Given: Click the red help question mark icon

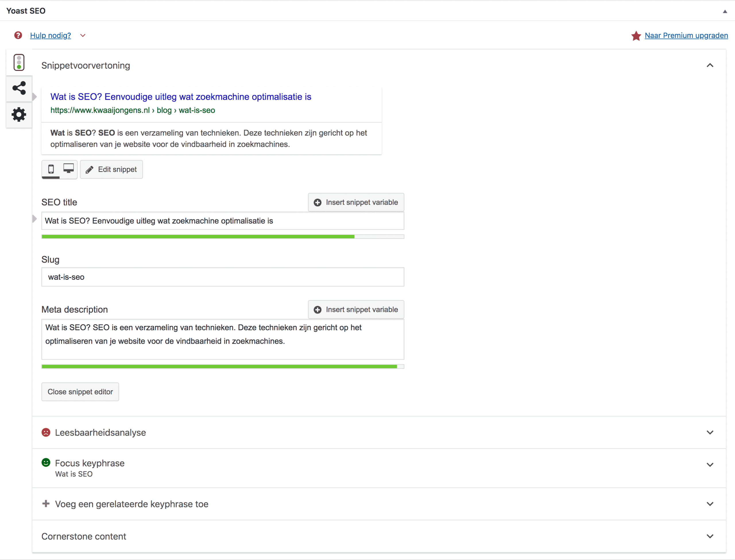Looking at the screenshot, I should 18,35.
